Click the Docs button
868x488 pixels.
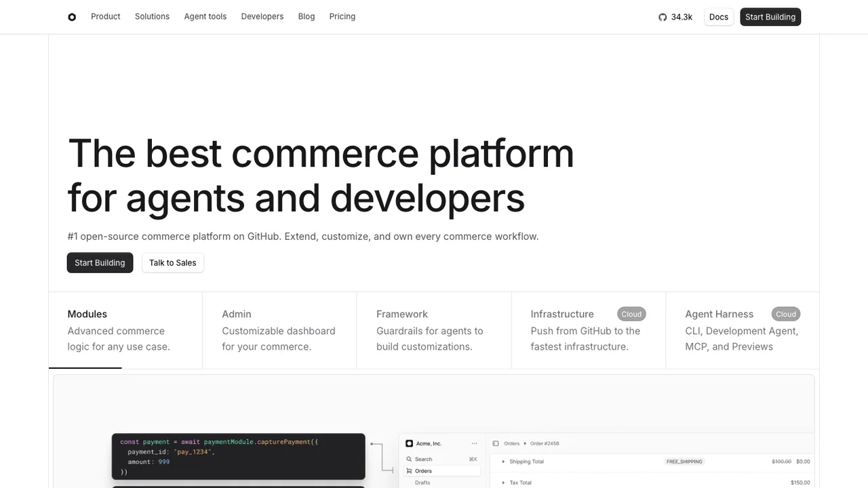[719, 17]
